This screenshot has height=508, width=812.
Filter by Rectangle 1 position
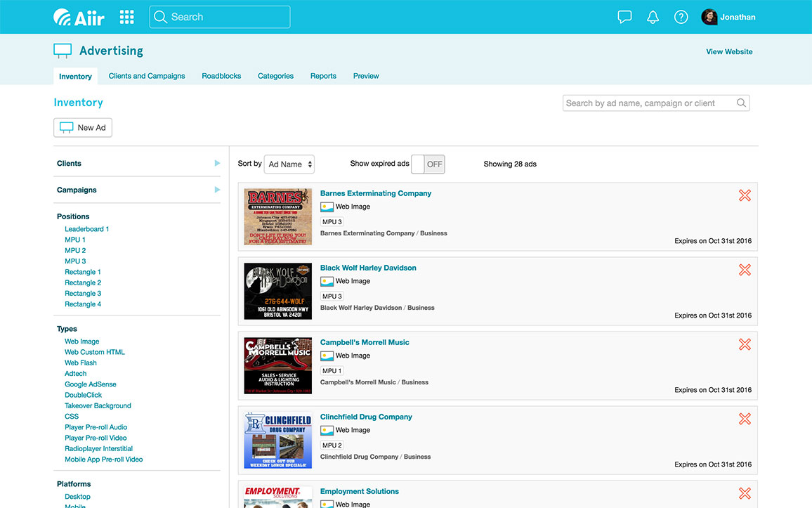(x=83, y=272)
